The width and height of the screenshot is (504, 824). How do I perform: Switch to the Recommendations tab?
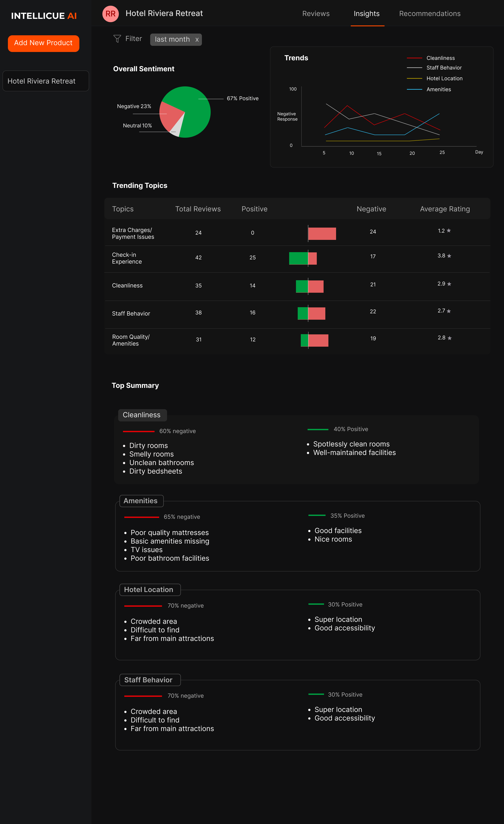pos(430,14)
